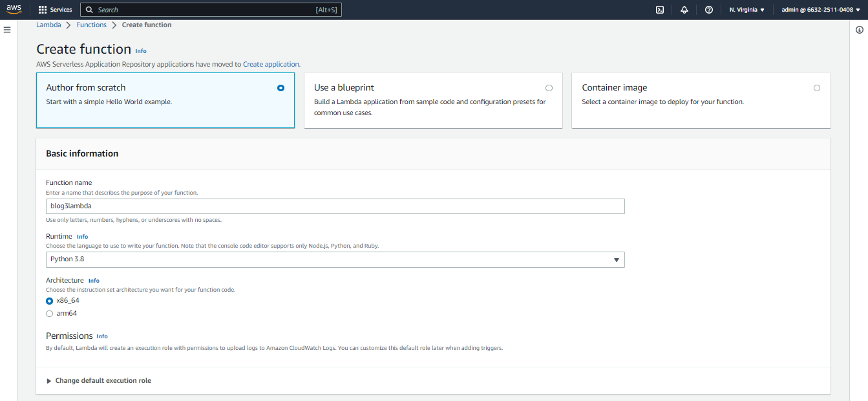Click the Create application link
868x401 pixels.
click(271, 64)
